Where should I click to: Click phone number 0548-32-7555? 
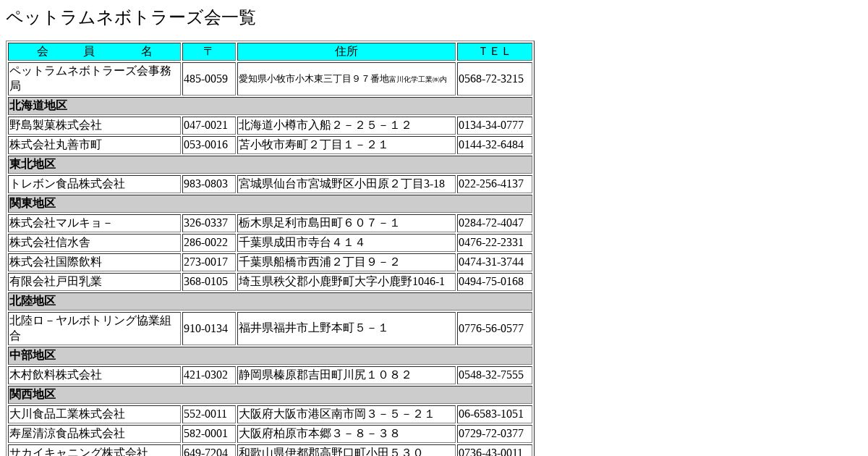tap(491, 375)
